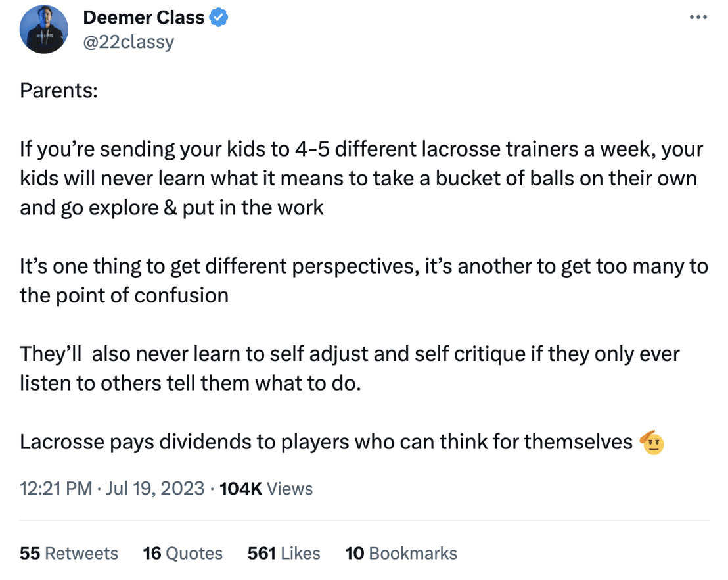
Task: Click the Retweets label text
Action: click(82, 553)
